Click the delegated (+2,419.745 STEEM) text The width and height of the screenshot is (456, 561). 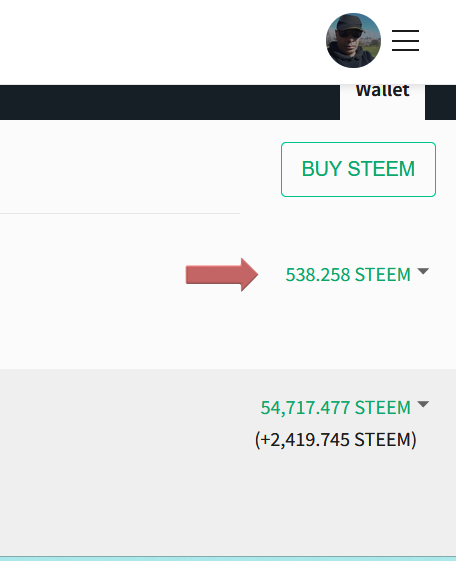click(335, 439)
